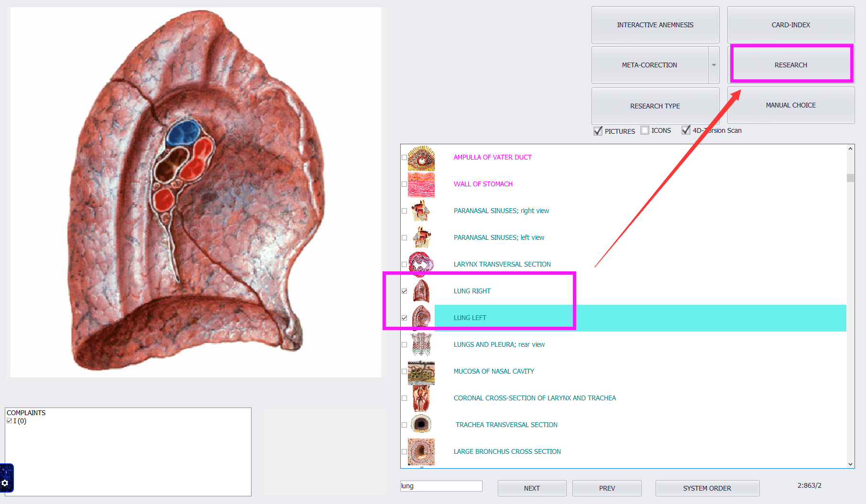The image size is (866, 504).
Task: Click the Ampulla of Vater Duct thumbnail icon
Action: pyautogui.click(x=421, y=158)
